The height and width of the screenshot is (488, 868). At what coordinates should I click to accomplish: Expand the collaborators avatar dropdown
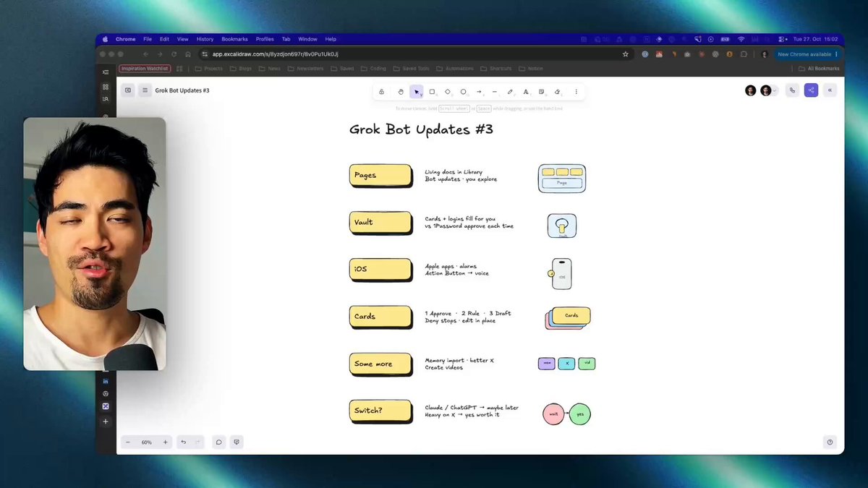point(775,90)
